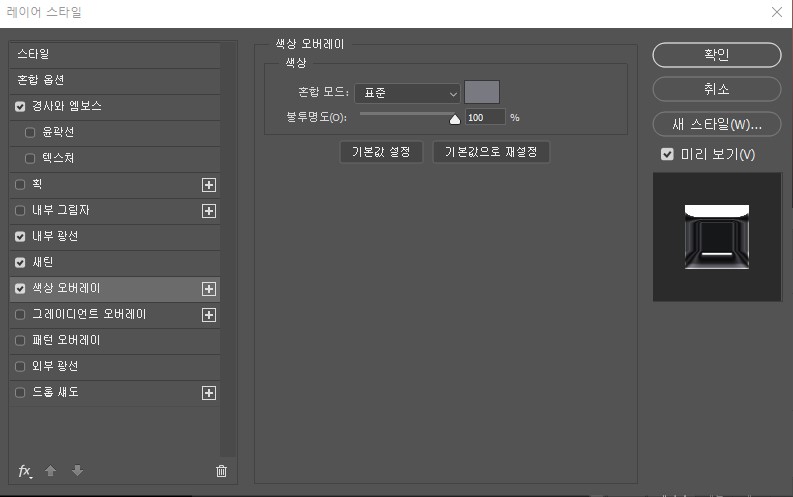
Task: Open the 혼합 모드 dropdown showing 표준
Action: [407, 94]
